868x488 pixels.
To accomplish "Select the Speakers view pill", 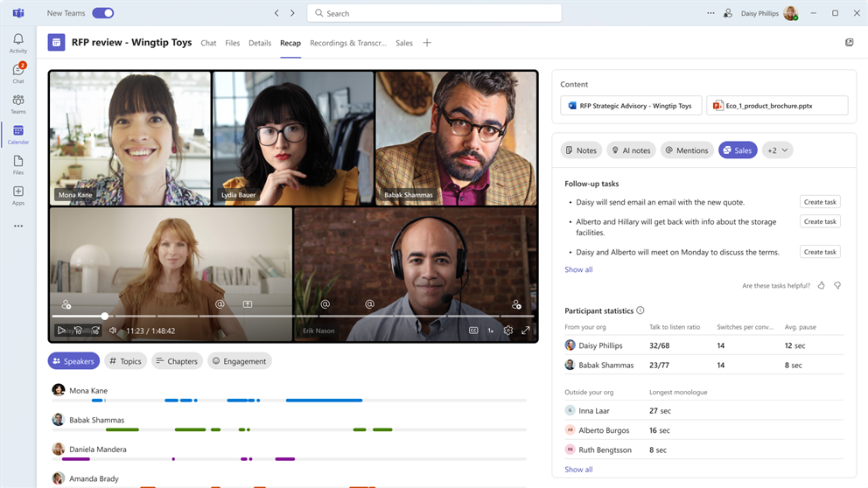I will [73, 360].
